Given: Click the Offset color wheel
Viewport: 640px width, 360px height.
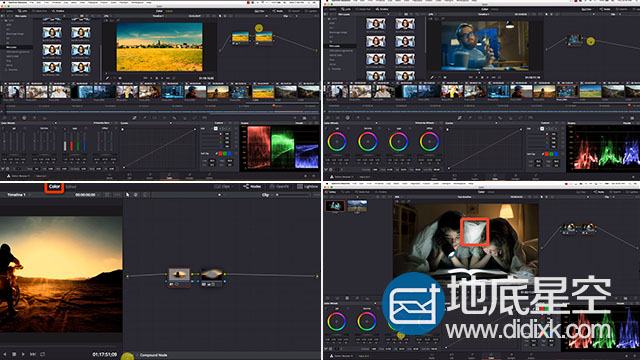Looking at the screenshot, I should [x=429, y=142].
